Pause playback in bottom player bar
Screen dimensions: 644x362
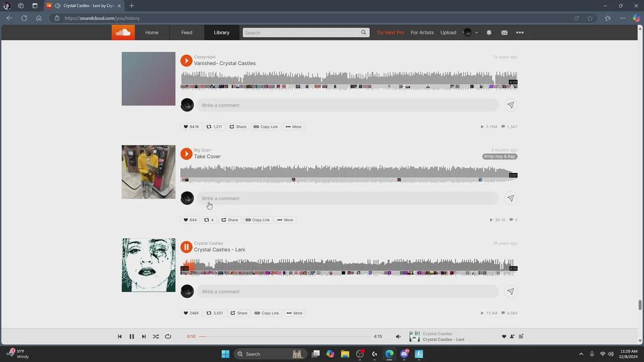coord(132,336)
